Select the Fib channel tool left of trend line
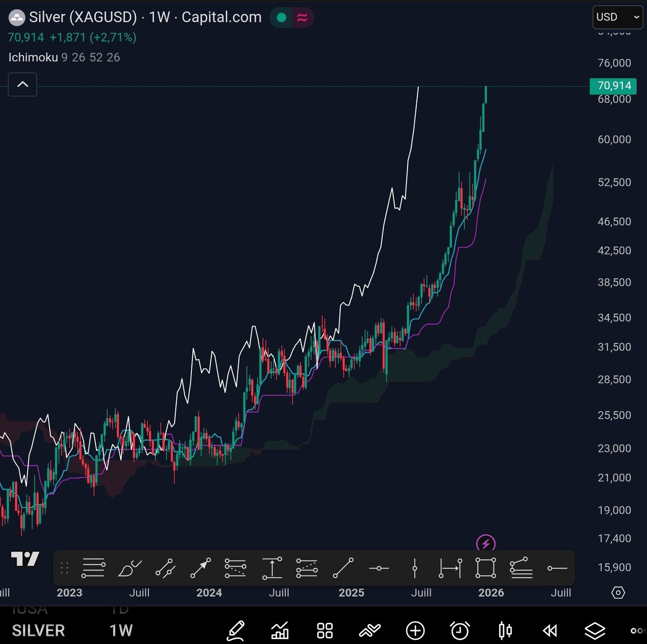 point(307,567)
